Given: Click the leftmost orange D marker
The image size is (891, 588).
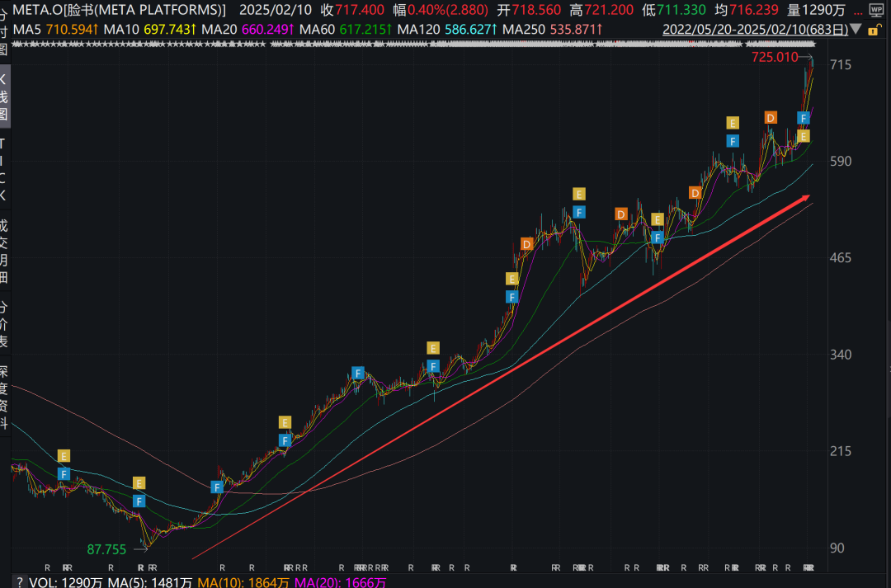Looking at the screenshot, I should pyautogui.click(x=526, y=244).
